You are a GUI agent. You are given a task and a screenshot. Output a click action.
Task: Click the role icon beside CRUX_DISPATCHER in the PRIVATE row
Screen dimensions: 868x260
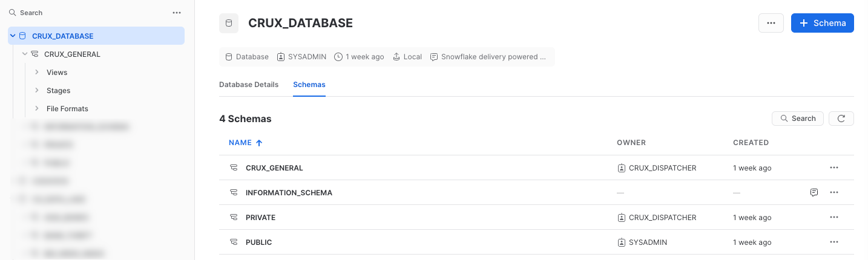coord(621,218)
